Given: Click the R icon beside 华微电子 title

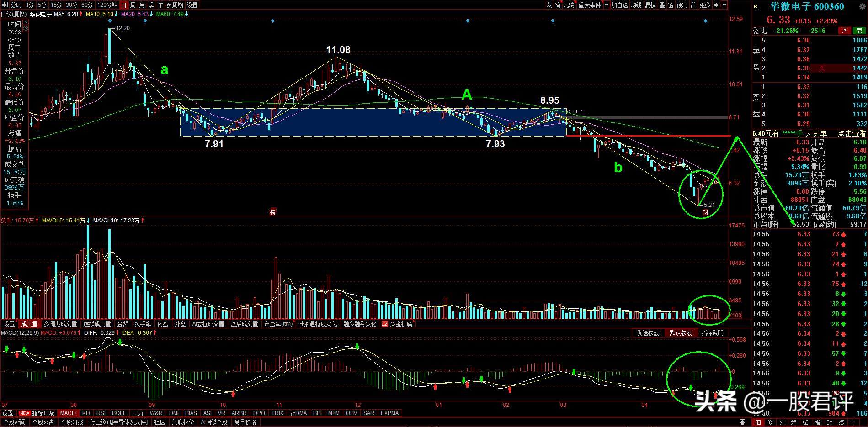Looking at the screenshot, I should point(756,6).
